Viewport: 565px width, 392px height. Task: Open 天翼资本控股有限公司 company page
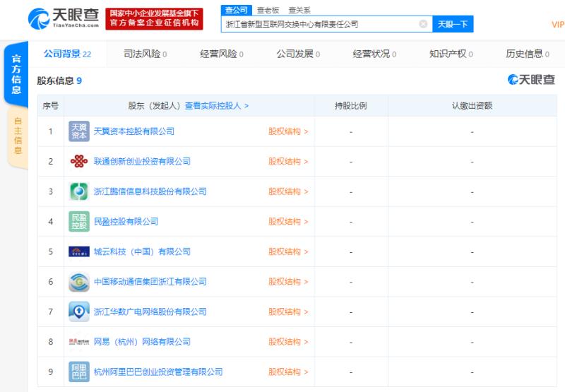coord(134,131)
